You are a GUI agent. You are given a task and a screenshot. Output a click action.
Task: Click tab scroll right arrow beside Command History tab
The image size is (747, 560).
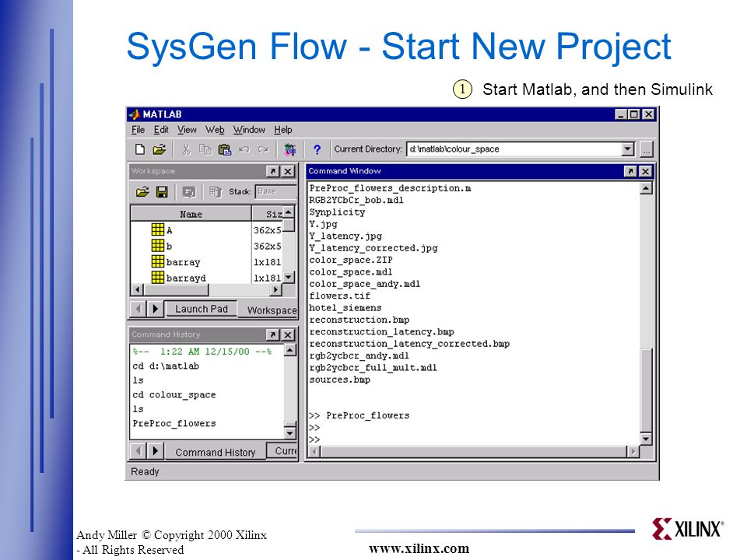[x=156, y=450]
